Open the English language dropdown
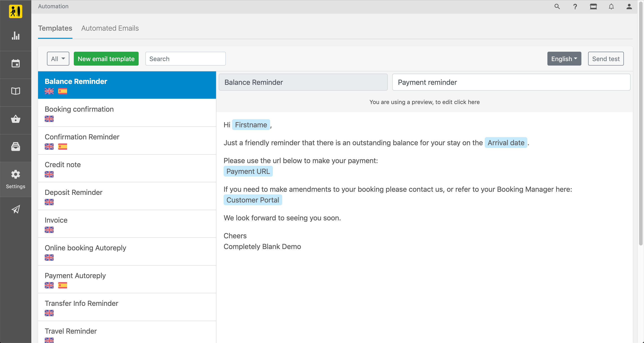This screenshot has width=644, height=343. (x=564, y=59)
